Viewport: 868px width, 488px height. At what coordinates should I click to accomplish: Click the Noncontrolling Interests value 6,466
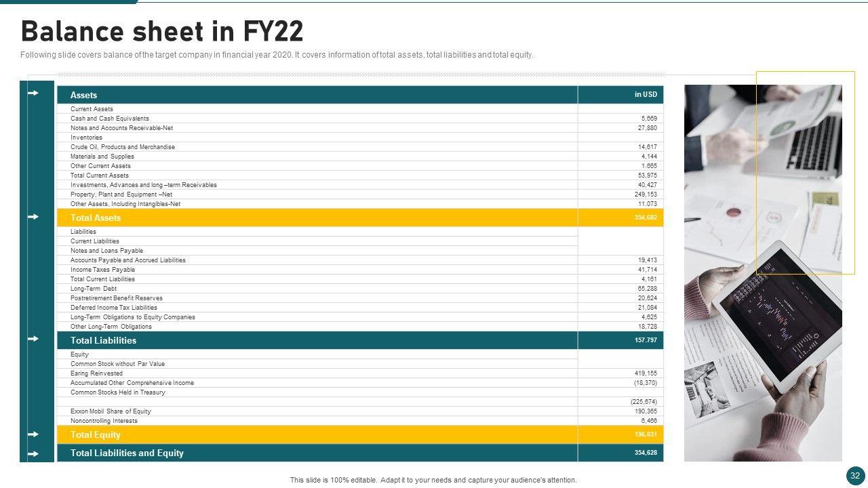tap(649, 421)
